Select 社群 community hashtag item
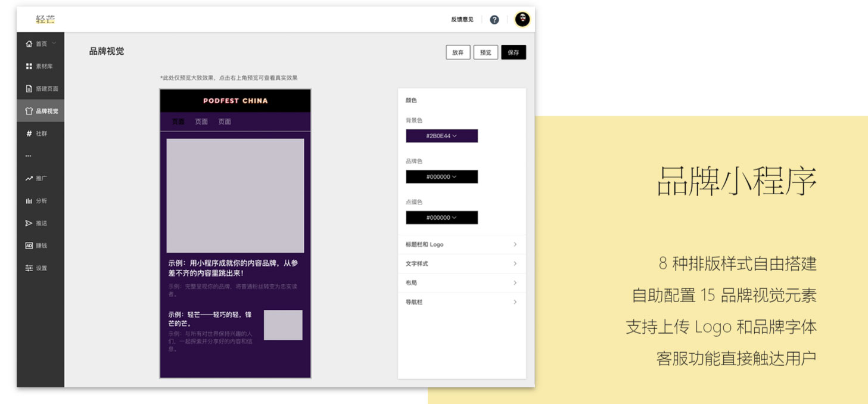 [x=37, y=133]
